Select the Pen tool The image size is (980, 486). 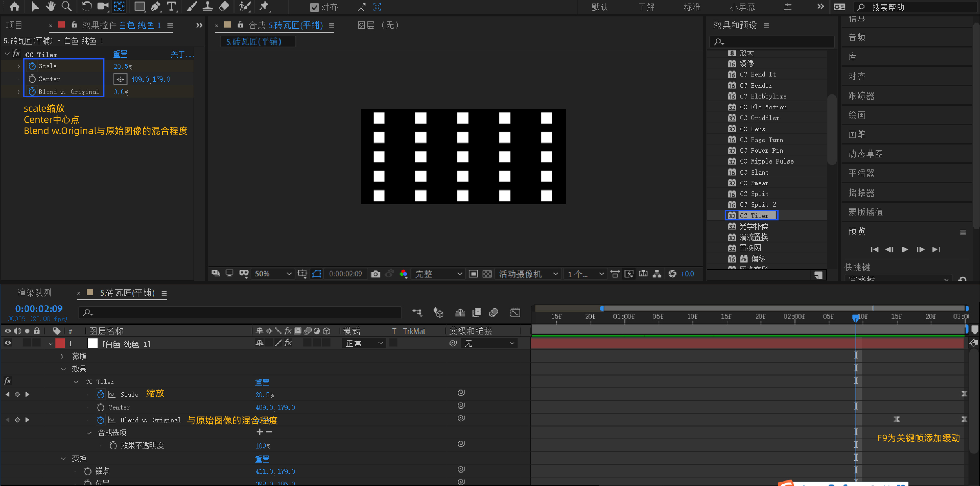(x=155, y=6)
